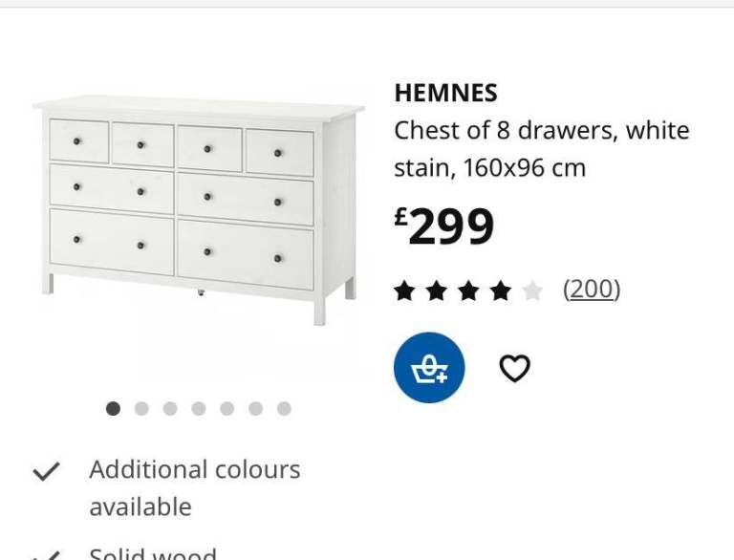Screen dimensions: 734x560
Task: Add HEMNES chest to shopping basket
Action: click(x=429, y=368)
